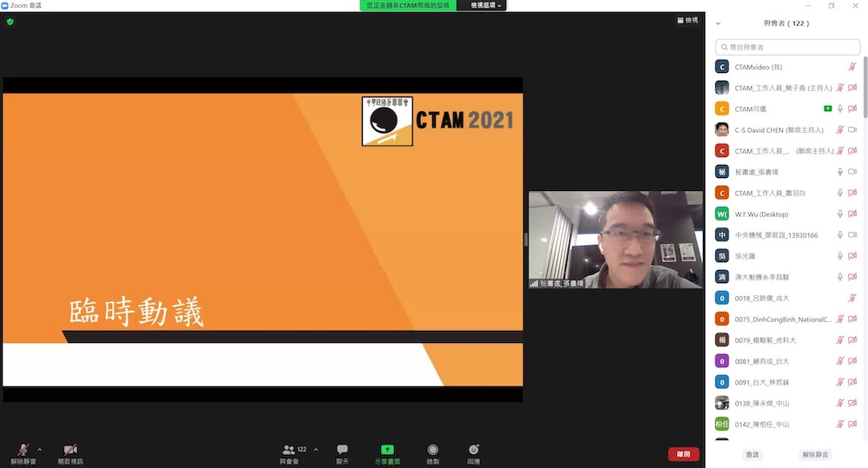Screen dimensions: 868x468
Task: Click camera-off icon for 0142_陳柏任_中山
Action: coord(852,425)
